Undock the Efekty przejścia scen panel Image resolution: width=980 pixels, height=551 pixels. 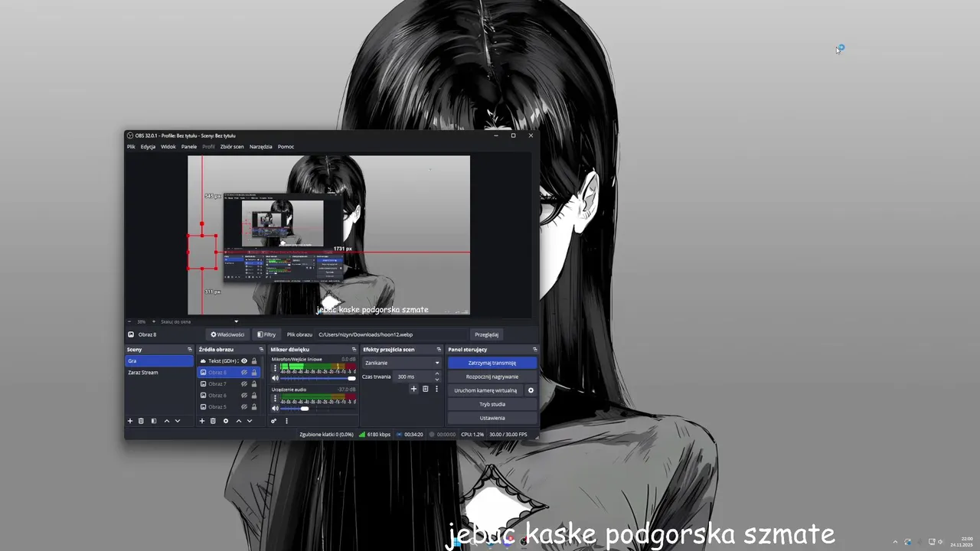click(x=439, y=350)
